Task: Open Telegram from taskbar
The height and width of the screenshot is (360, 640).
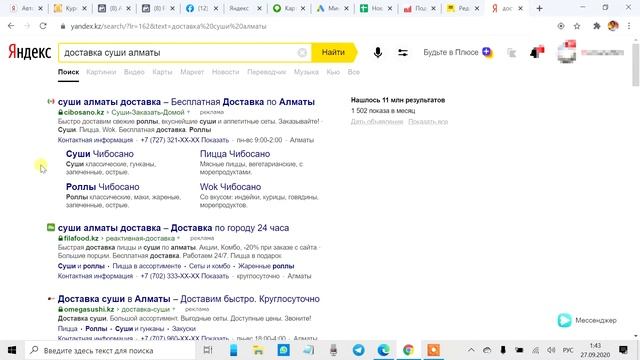Action: coord(358,350)
